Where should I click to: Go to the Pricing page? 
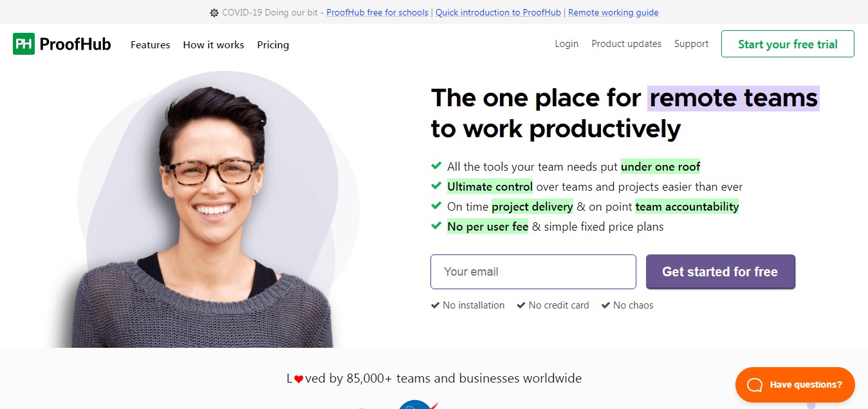(x=273, y=44)
